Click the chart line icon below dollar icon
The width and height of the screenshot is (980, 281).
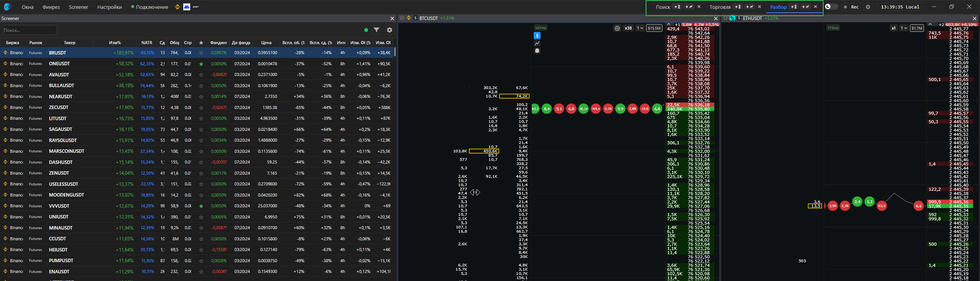[x=537, y=43]
